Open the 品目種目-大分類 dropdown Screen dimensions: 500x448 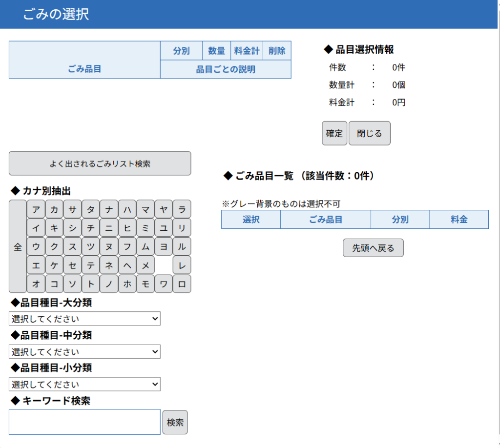coord(84,318)
